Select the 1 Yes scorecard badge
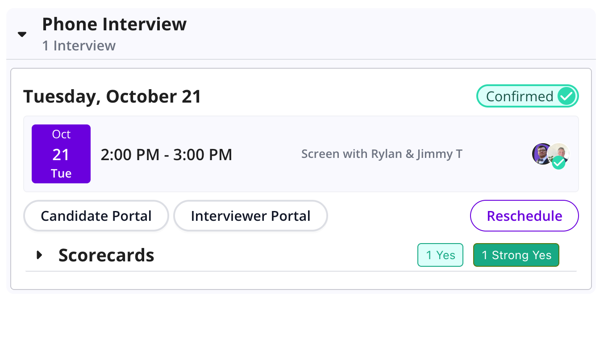The height and width of the screenshot is (364, 608). [x=440, y=255]
